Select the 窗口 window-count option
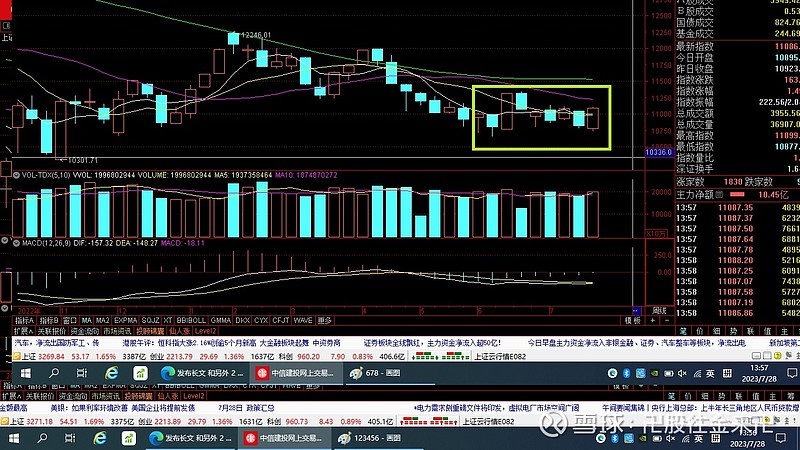This screenshot has height=450, width=800. pos(70,320)
